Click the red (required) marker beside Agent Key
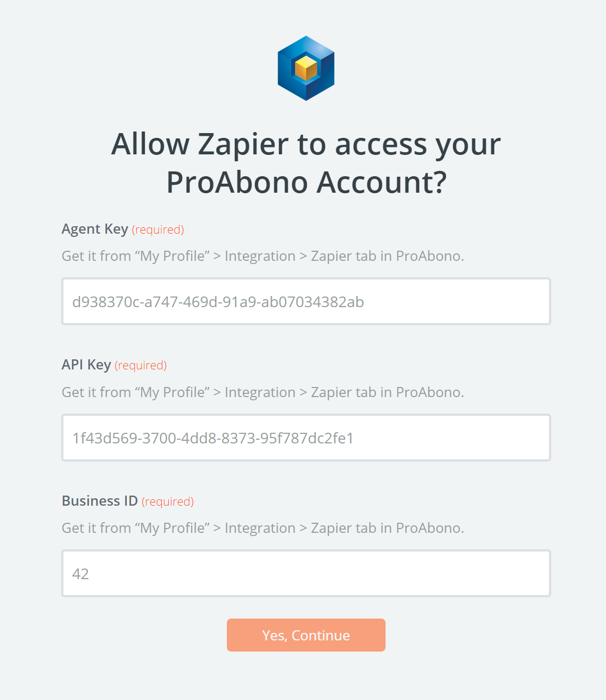 click(158, 229)
